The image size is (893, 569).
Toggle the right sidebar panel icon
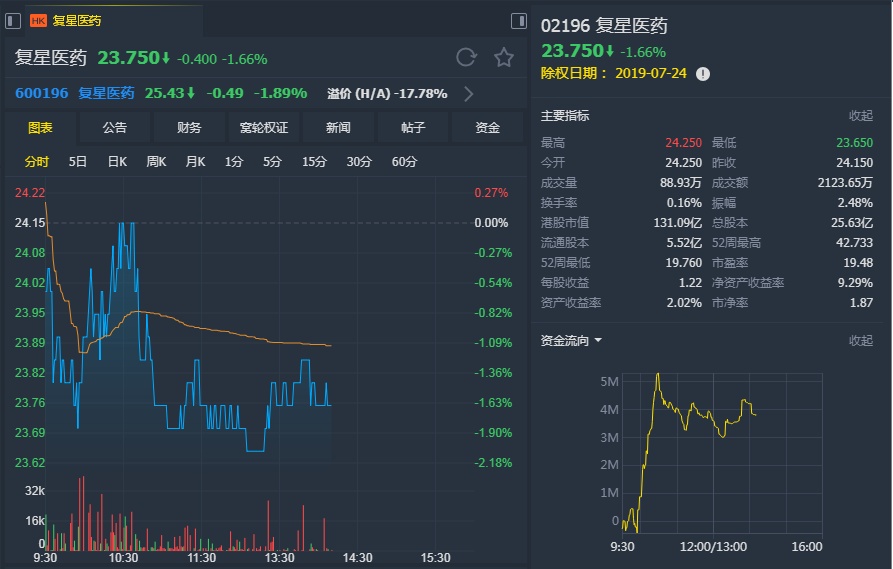pos(518,20)
